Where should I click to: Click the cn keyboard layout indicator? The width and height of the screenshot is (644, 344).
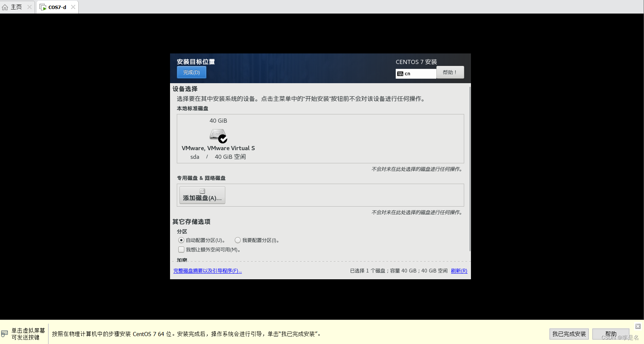click(416, 74)
